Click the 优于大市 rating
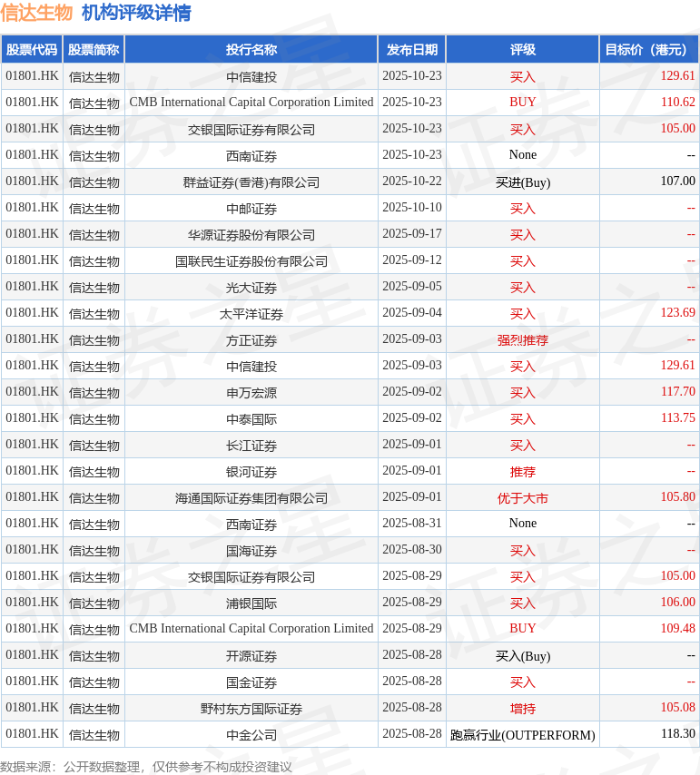This screenshot has width=700, height=775. click(523, 498)
